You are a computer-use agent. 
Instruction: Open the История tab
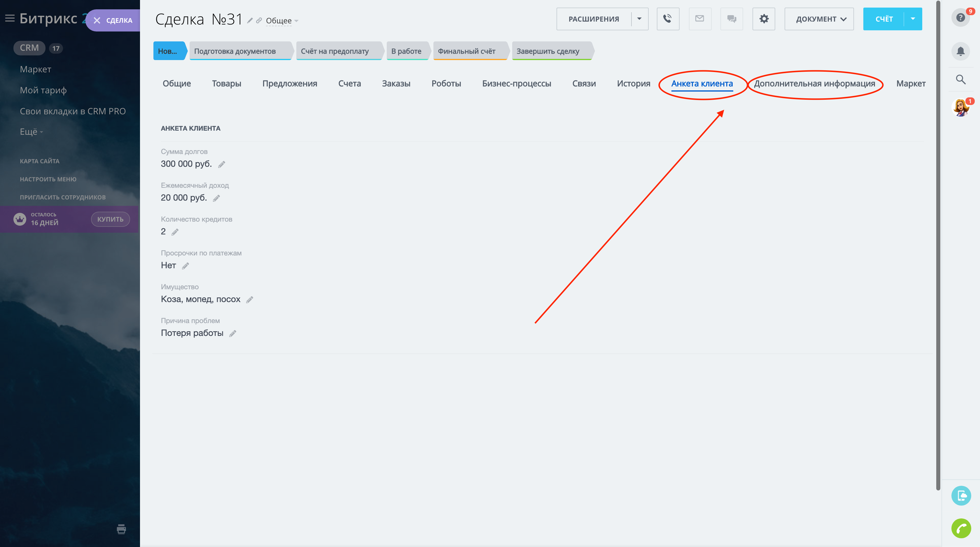click(x=633, y=84)
